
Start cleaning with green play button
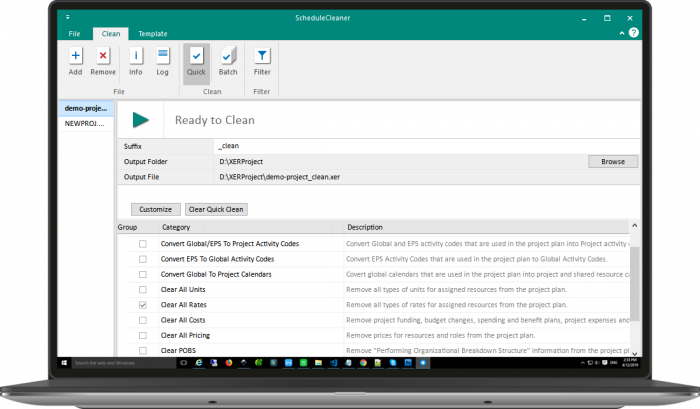click(141, 120)
